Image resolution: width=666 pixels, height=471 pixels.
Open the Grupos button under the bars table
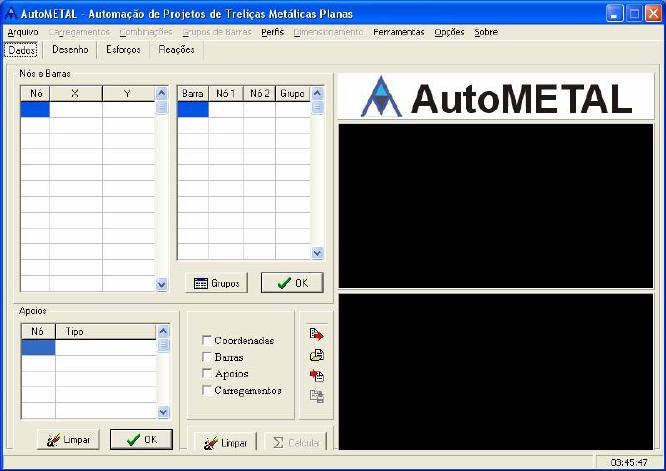pos(217,283)
